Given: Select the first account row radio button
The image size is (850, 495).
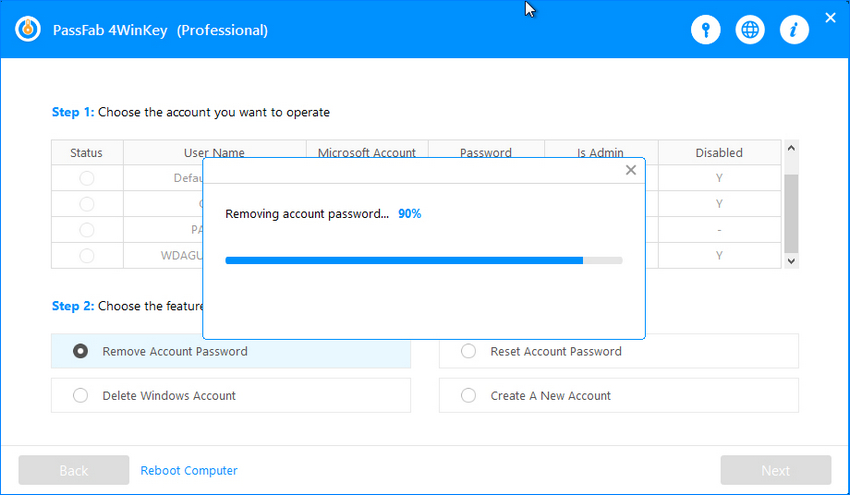Looking at the screenshot, I should point(87,178).
